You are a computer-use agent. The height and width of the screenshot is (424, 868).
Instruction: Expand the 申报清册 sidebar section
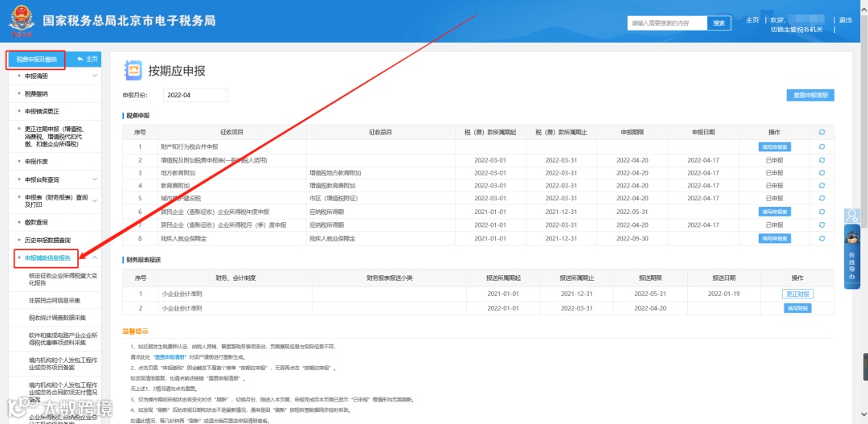click(x=95, y=76)
